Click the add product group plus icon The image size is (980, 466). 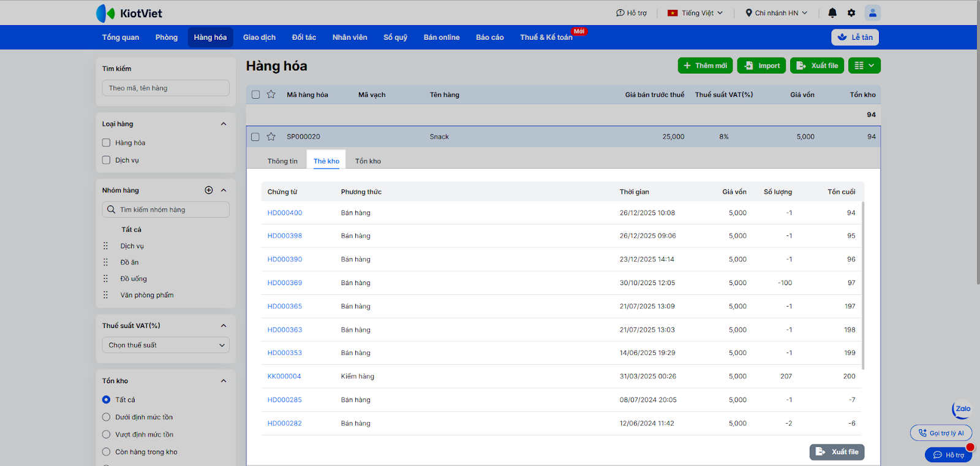pos(209,190)
